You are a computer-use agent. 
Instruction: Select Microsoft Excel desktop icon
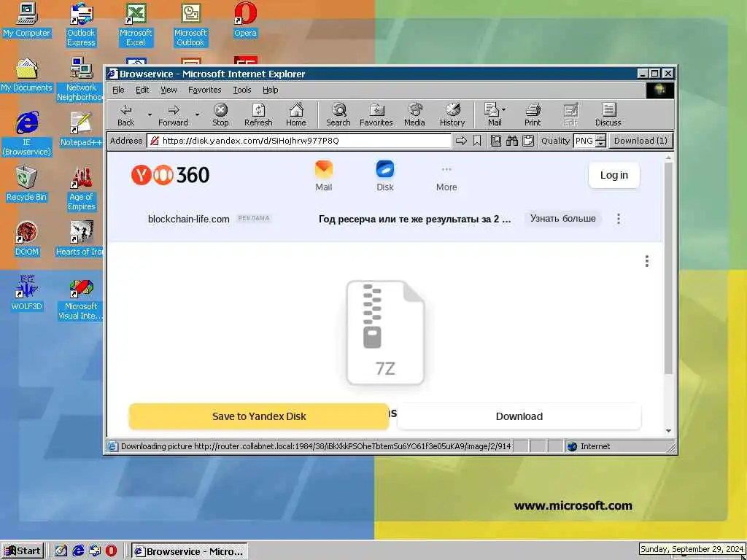click(136, 25)
